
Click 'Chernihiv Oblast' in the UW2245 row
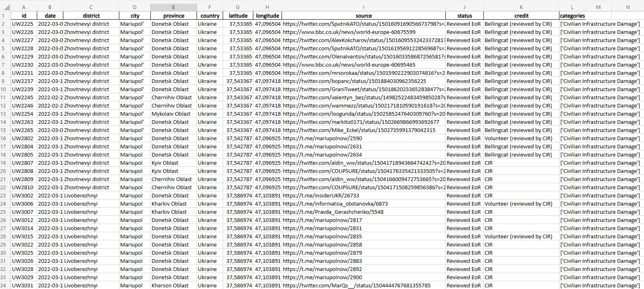174,97
